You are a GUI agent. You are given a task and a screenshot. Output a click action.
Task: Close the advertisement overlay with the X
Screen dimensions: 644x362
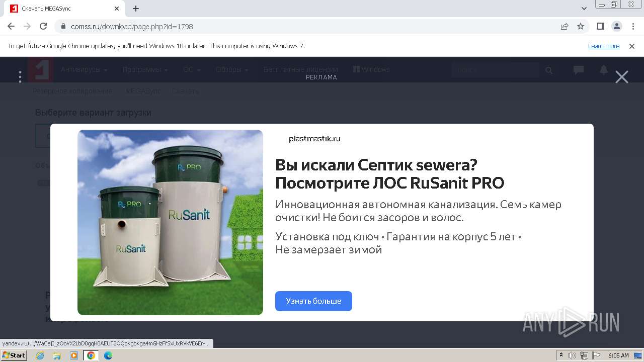point(622,77)
